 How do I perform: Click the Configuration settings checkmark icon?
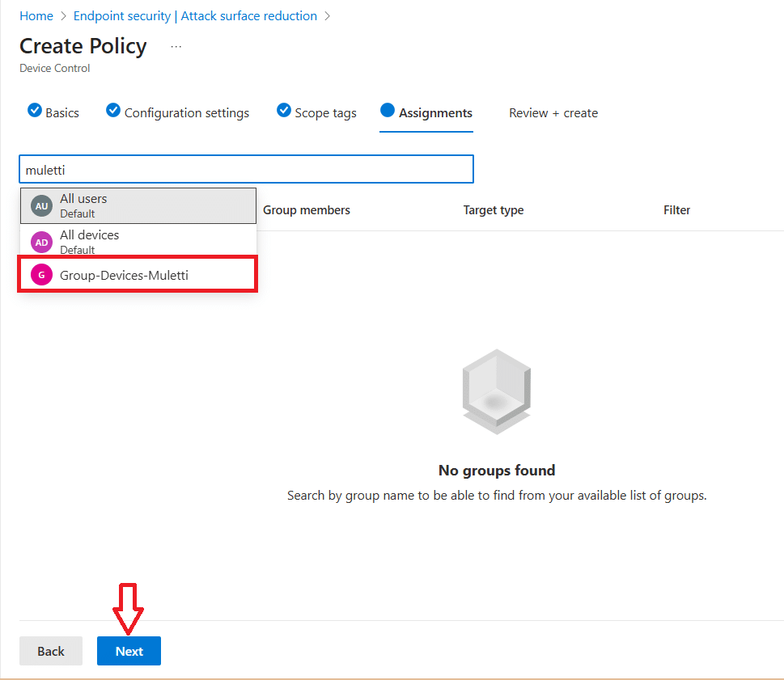pyautogui.click(x=113, y=111)
